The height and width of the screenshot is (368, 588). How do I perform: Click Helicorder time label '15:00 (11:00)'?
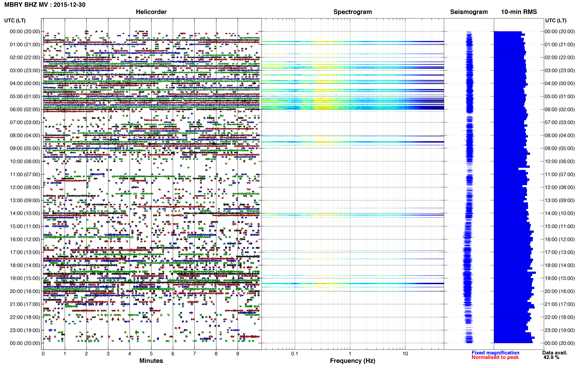(25, 226)
